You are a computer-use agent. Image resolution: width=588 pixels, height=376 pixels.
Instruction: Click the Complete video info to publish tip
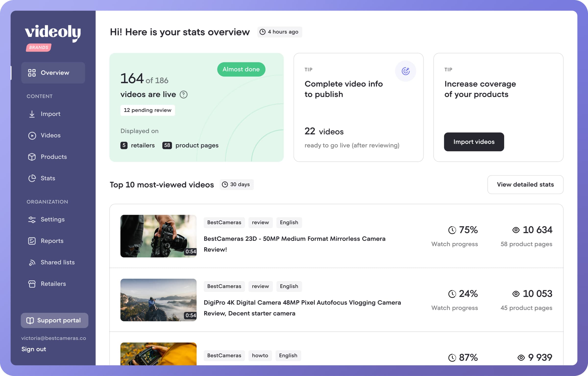click(358, 107)
